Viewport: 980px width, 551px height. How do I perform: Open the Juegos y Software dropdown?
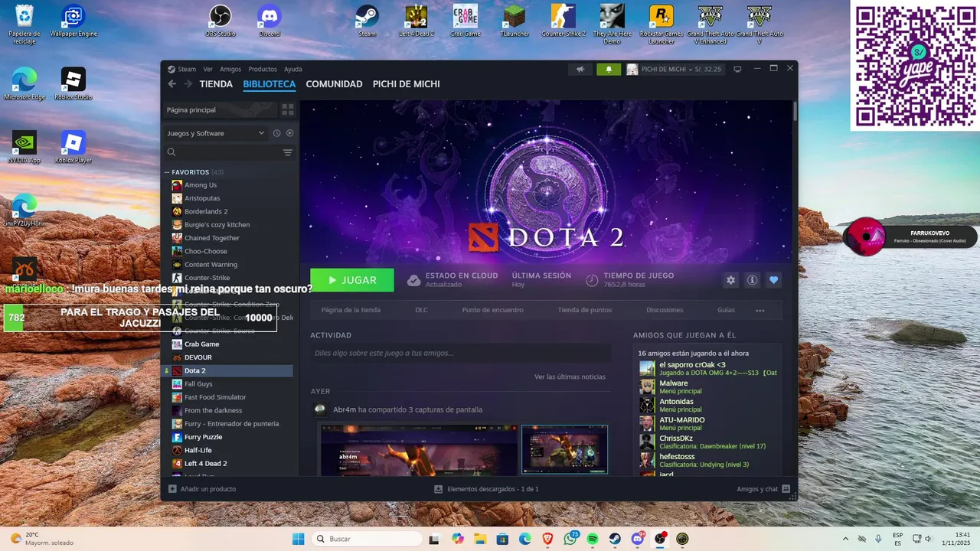pyautogui.click(x=216, y=133)
